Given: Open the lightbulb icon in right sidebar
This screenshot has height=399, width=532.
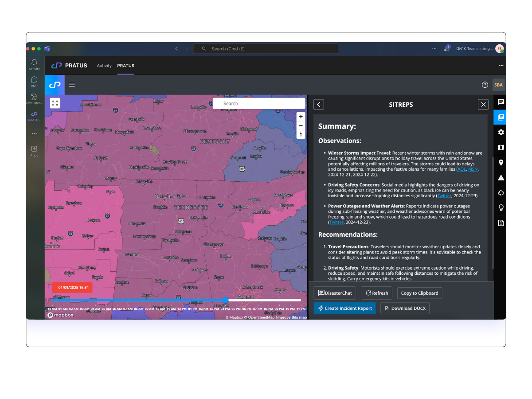Looking at the screenshot, I should [501, 208].
